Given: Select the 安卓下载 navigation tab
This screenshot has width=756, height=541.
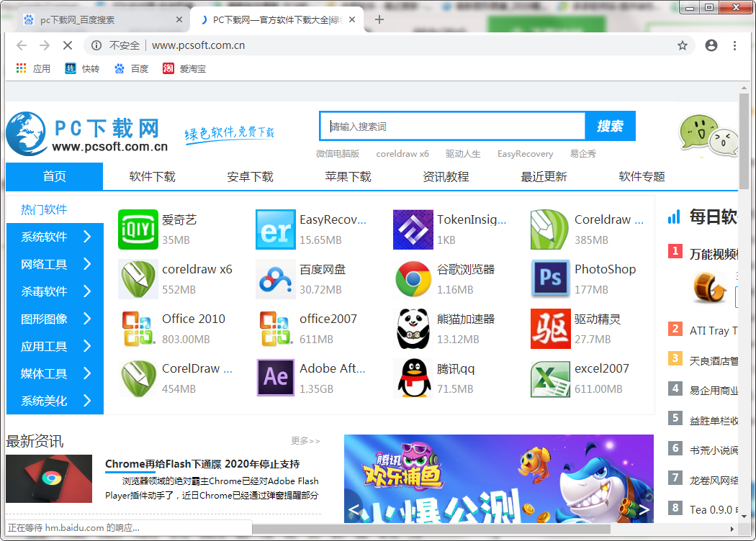Looking at the screenshot, I should [250, 176].
